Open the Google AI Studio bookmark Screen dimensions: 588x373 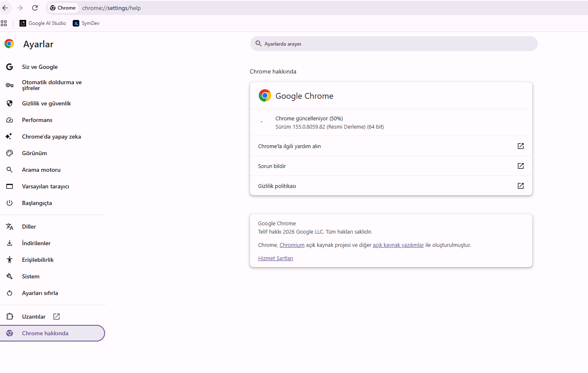pos(43,23)
